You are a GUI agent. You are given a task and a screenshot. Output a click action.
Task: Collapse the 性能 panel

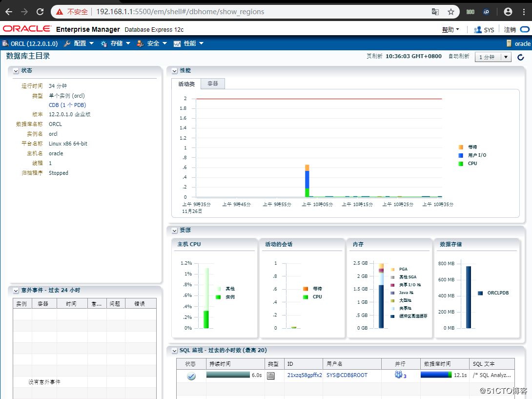[x=174, y=71]
